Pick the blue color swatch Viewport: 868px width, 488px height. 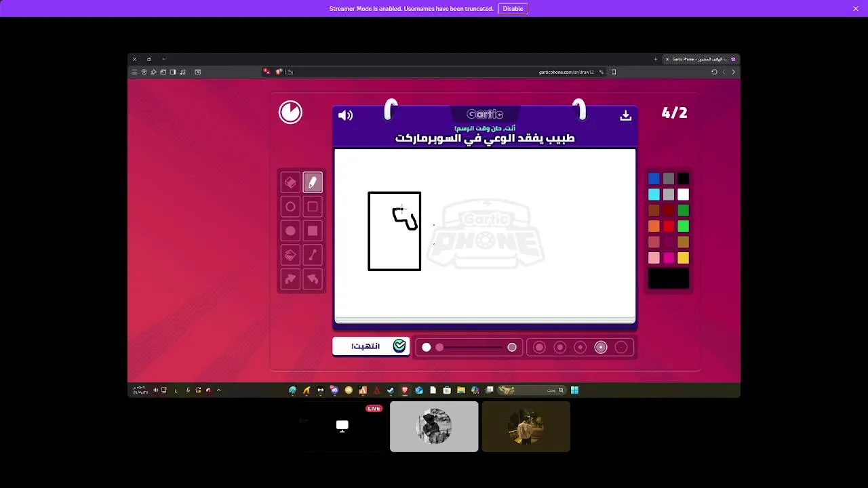[x=654, y=179]
